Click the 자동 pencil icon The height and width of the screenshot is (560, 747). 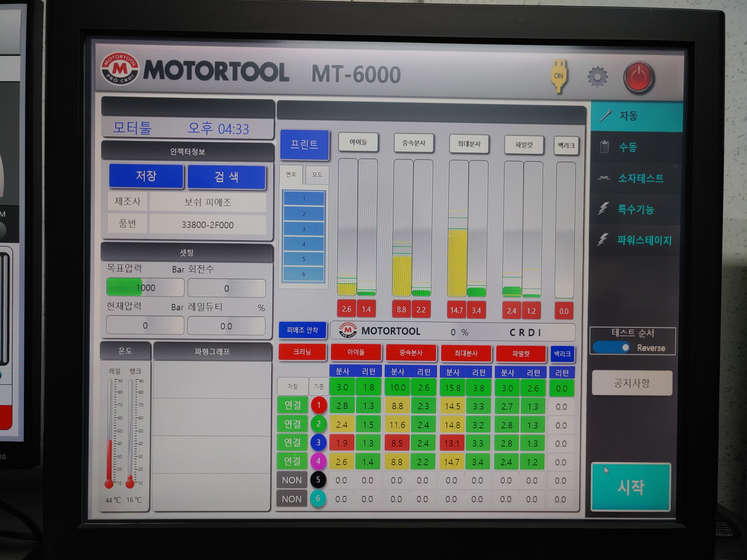point(605,116)
